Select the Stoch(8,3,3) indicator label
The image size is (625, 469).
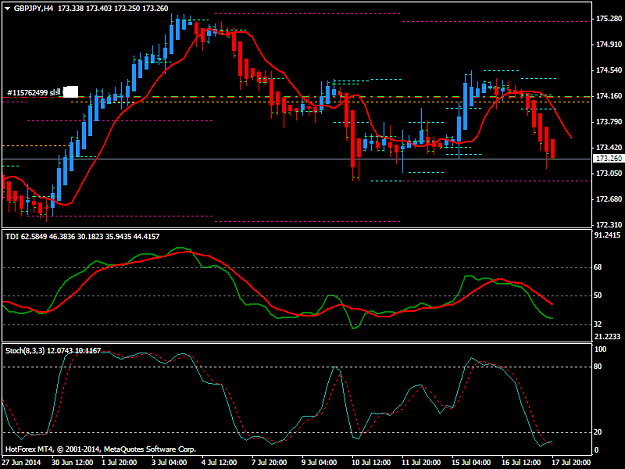[x=53, y=351]
